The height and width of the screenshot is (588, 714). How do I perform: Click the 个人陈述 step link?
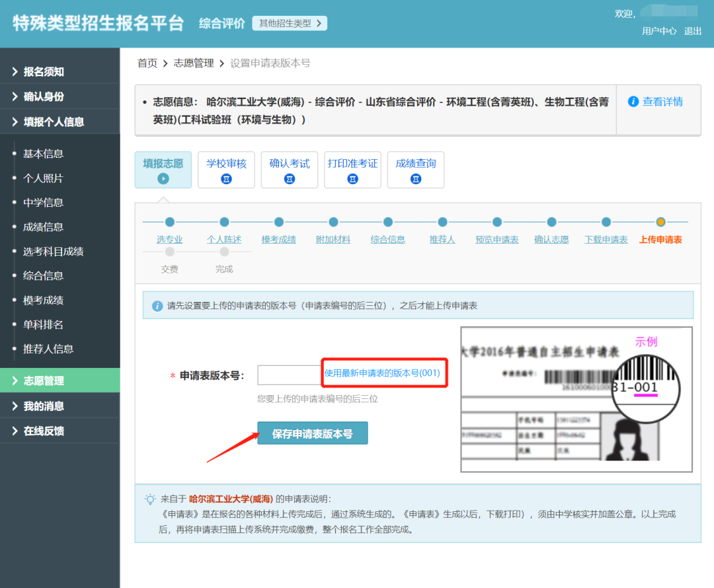click(225, 239)
